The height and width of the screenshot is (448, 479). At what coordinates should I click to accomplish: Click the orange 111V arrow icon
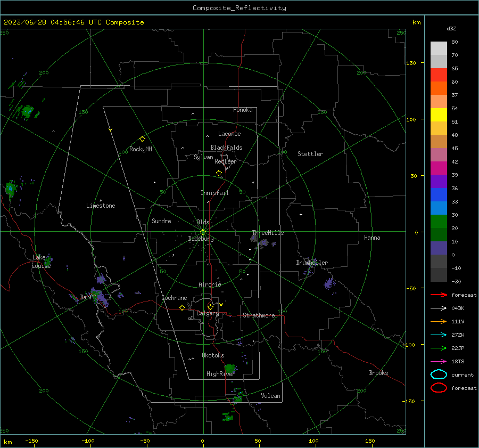[439, 321]
